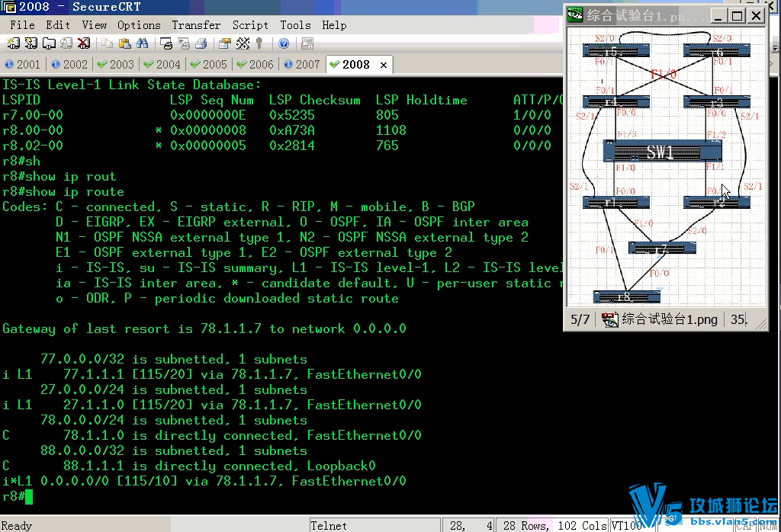Open the Transfer menu

196,25
